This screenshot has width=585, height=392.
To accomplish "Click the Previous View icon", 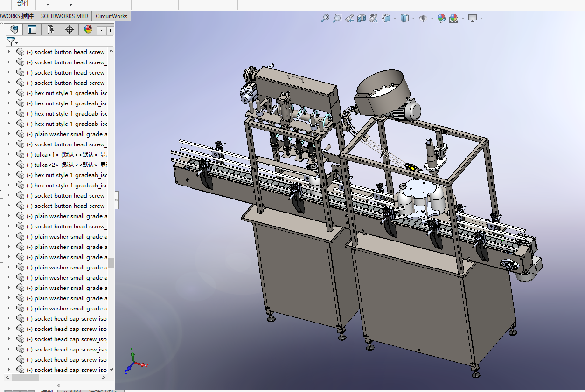I will (349, 18).
